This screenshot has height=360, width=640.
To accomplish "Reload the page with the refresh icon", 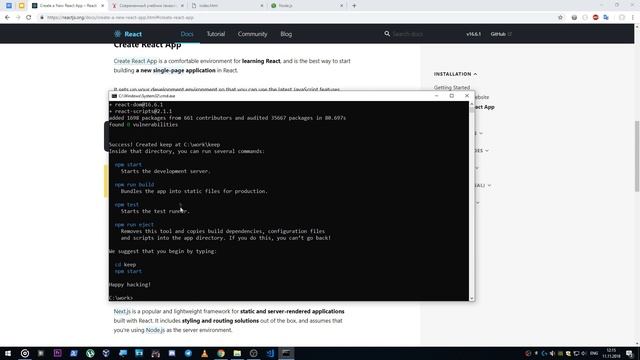I will pyautogui.click(x=29, y=18).
